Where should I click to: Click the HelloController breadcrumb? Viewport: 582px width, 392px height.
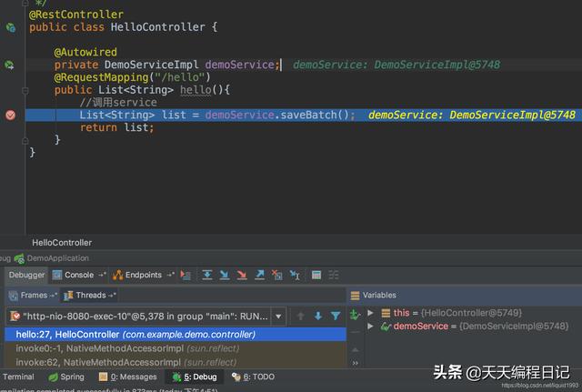tap(62, 243)
